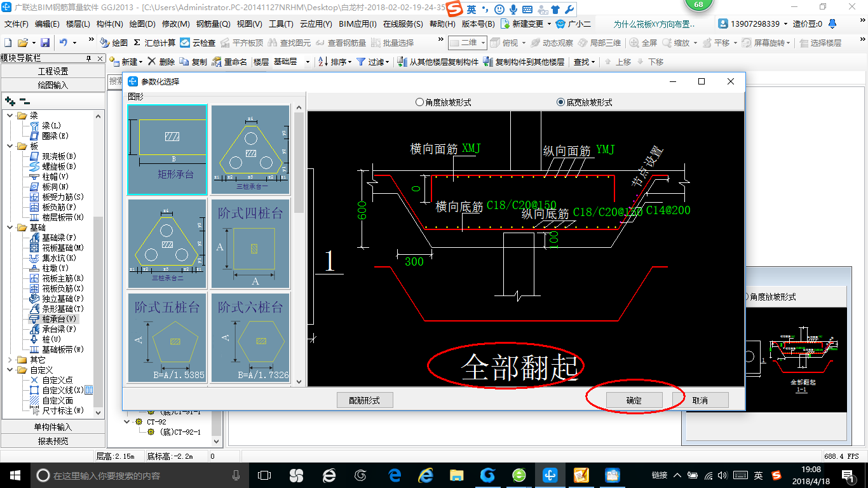Image resolution: width=868 pixels, height=488 pixels.
Task: Choose the 阶式五桩台 thumbnail
Action: click(x=167, y=337)
